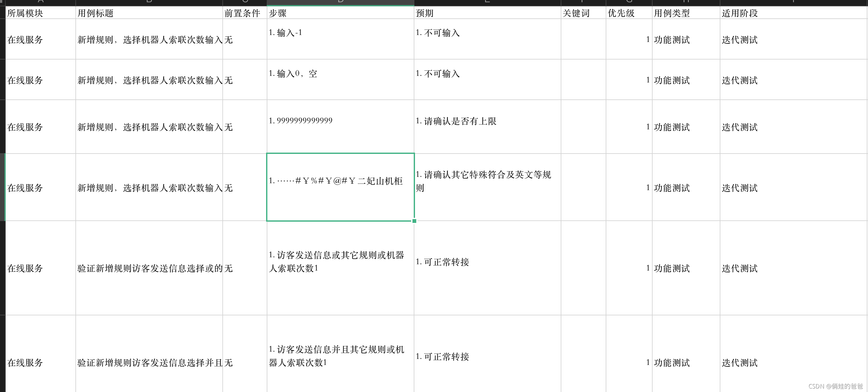Screen dimensions: 868x392
Task: Click 在线服务 in the selected special-characters row
Action: point(41,187)
